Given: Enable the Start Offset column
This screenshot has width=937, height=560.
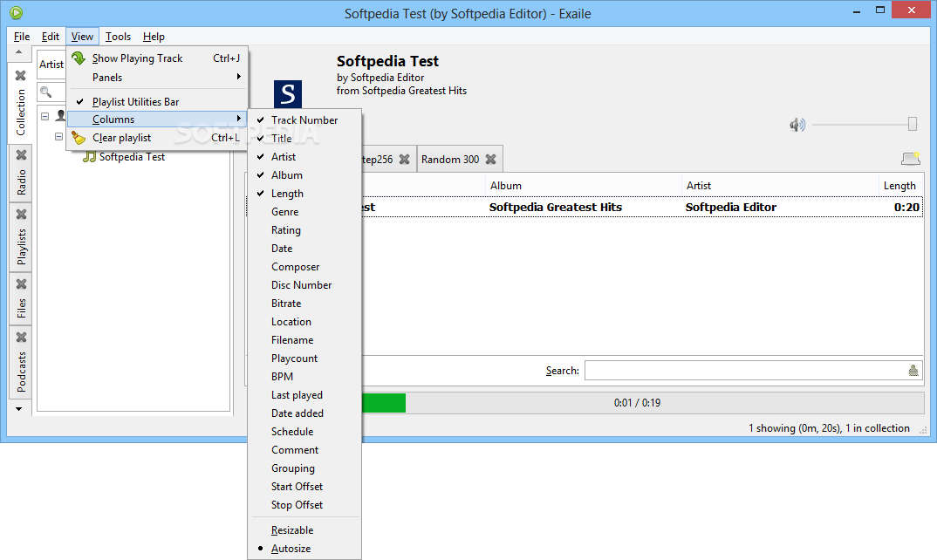Looking at the screenshot, I should click(304, 487).
